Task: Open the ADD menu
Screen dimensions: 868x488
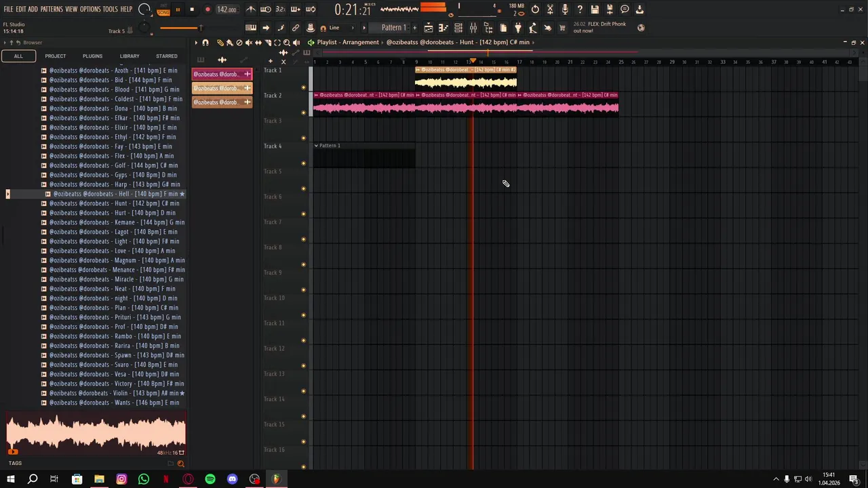Action: tap(33, 9)
